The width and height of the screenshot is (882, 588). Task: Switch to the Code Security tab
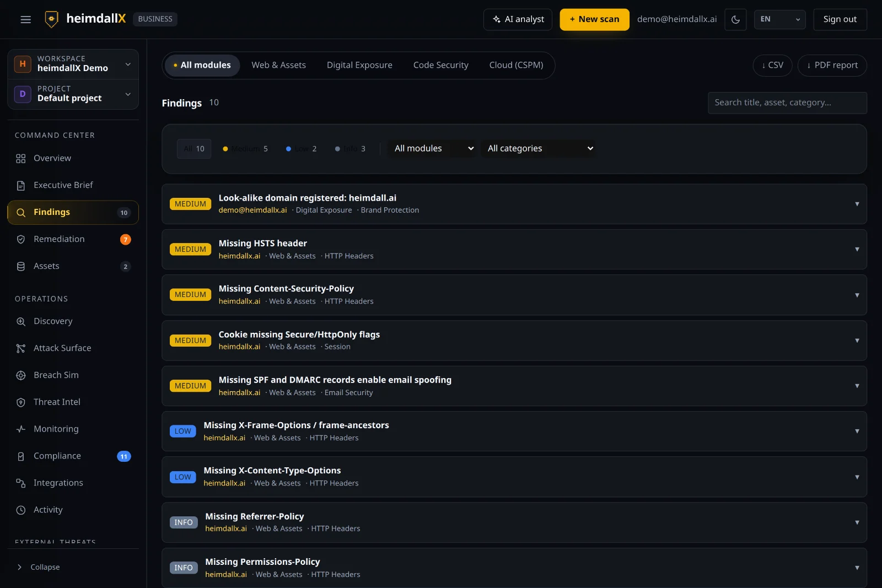tap(441, 65)
